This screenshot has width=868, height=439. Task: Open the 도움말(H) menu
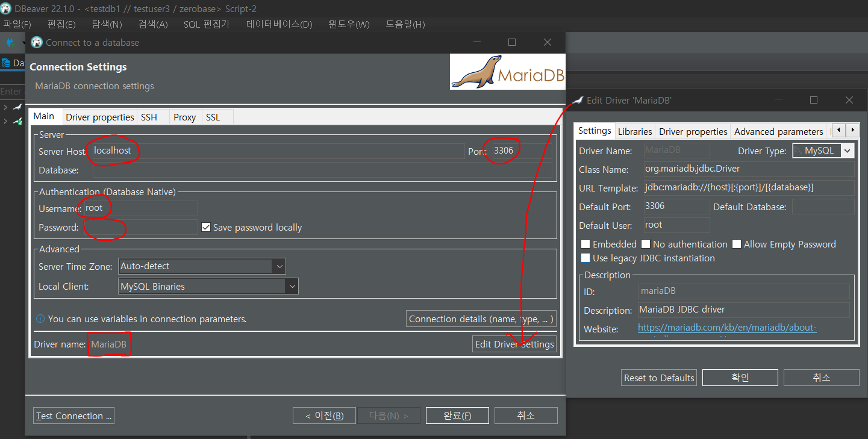(405, 24)
